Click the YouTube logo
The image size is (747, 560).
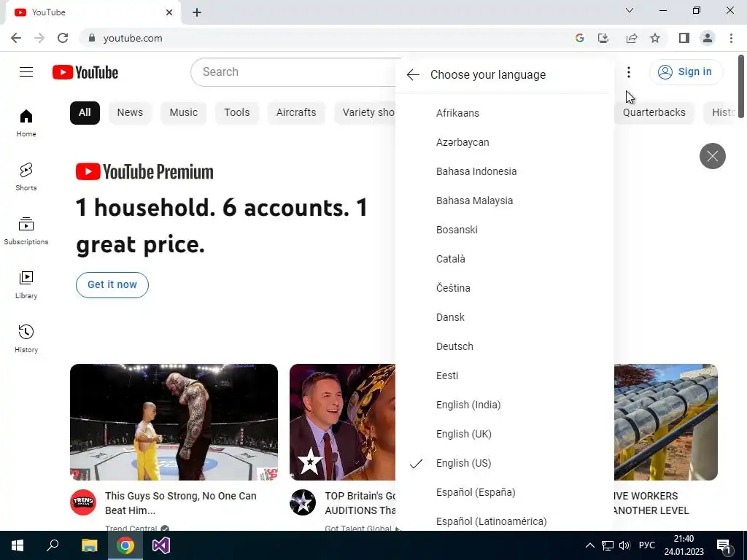(x=85, y=72)
